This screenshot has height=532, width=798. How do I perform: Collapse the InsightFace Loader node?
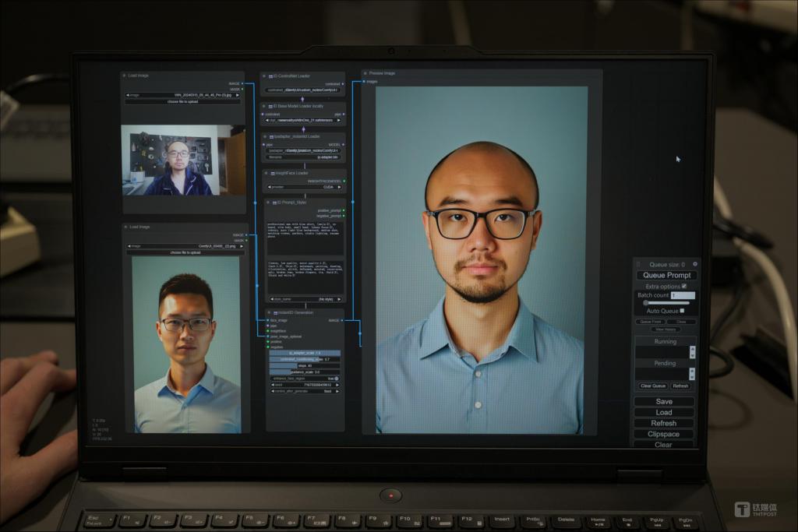pyautogui.click(x=266, y=173)
